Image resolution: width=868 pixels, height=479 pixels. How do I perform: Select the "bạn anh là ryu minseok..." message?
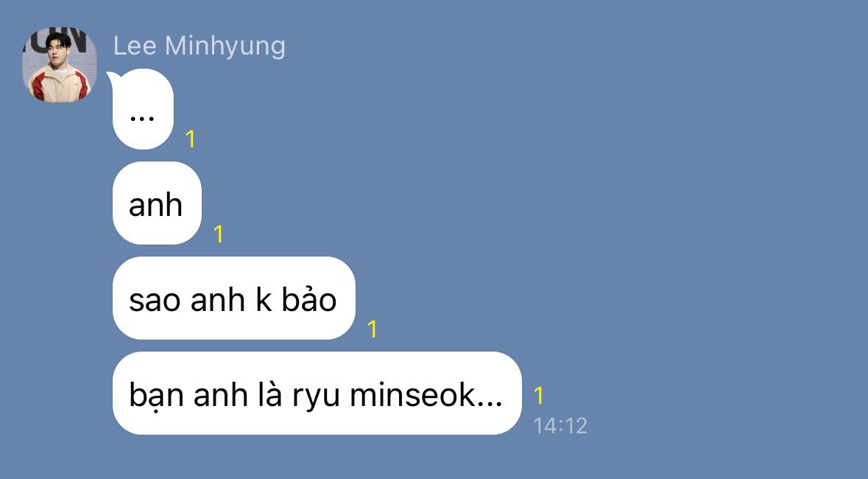(317, 393)
